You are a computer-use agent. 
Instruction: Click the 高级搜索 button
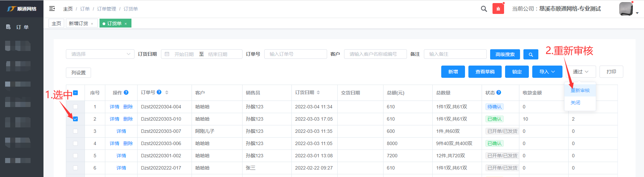click(505, 54)
